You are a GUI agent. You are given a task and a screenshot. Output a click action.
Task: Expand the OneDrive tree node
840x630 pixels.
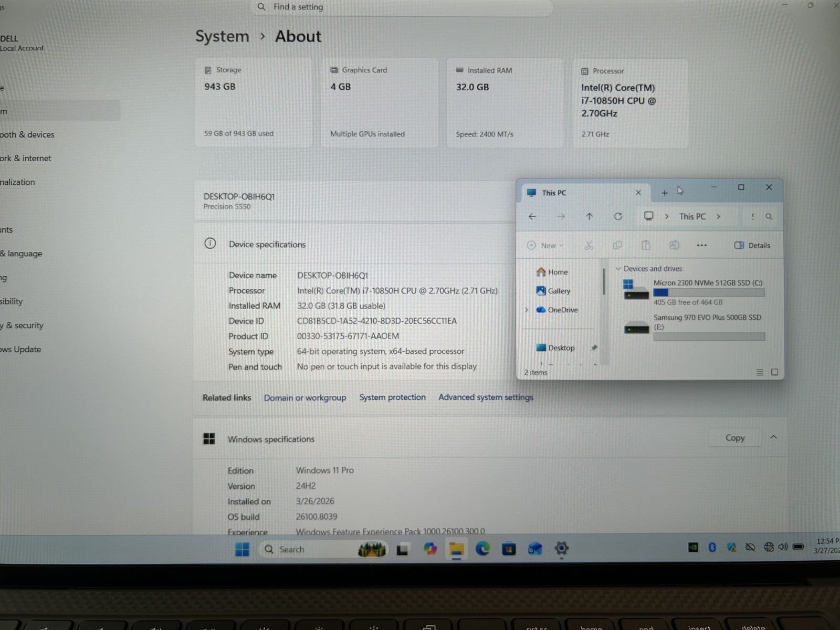coord(527,310)
